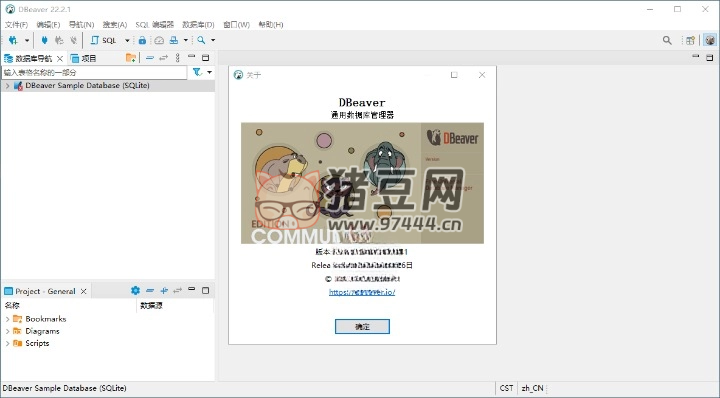Open the 窗口(W) menu
Image resolution: width=720 pixels, height=398 pixels.
coord(236,24)
